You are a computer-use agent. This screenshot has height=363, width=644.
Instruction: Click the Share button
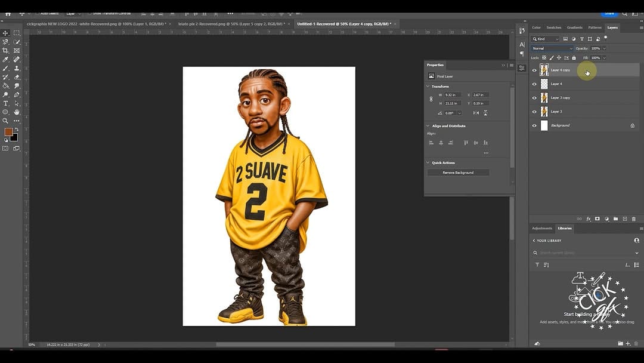609,14
